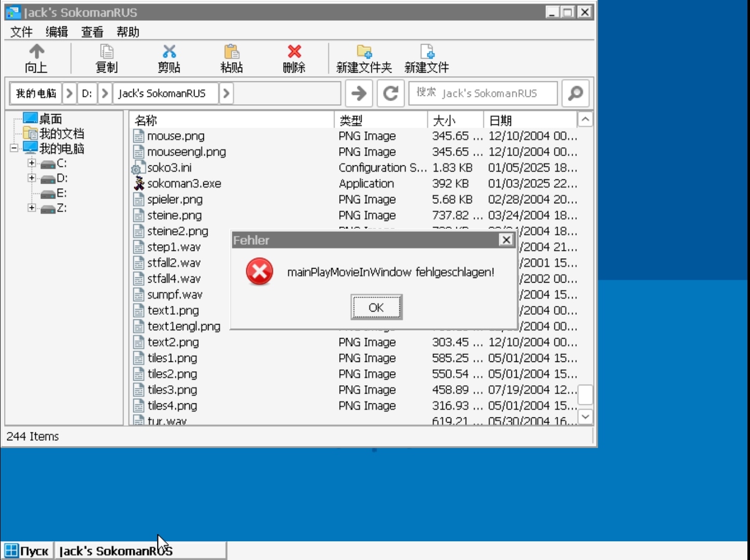Sort files by 日期 (Date) column

click(531, 120)
